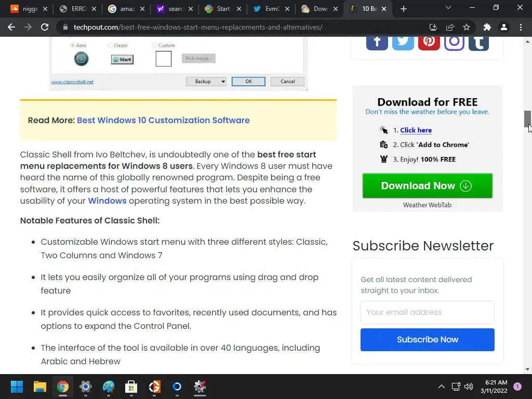The width and height of the screenshot is (532, 399).
Task: Click the empty Custom image box
Action: pos(164,59)
